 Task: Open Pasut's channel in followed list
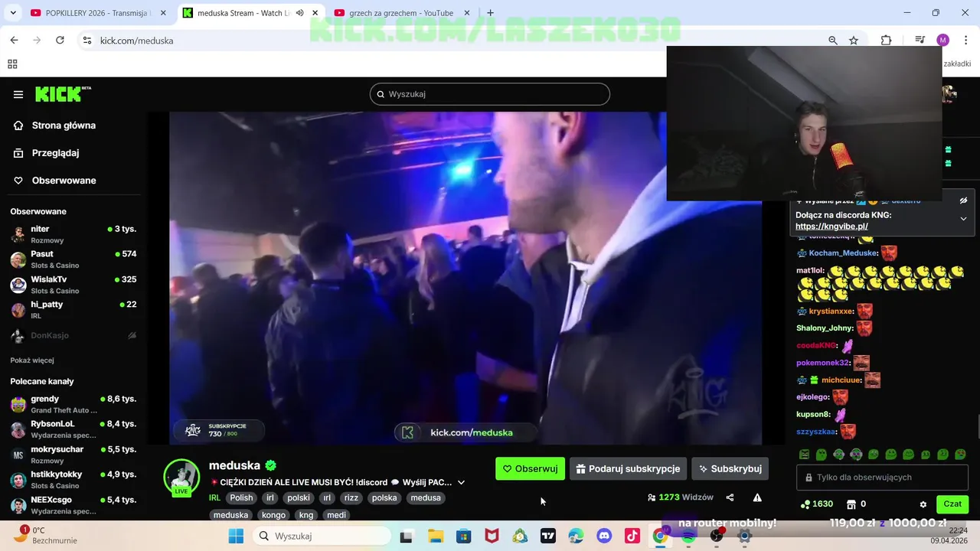(x=73, y=259)
